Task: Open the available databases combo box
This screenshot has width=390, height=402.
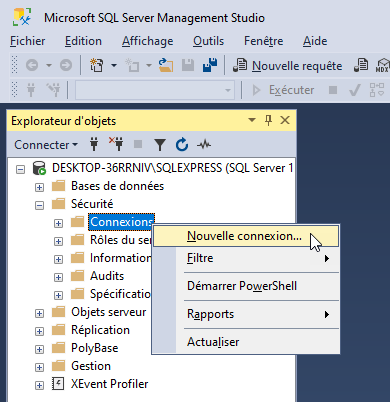Action: coord(155,90)
